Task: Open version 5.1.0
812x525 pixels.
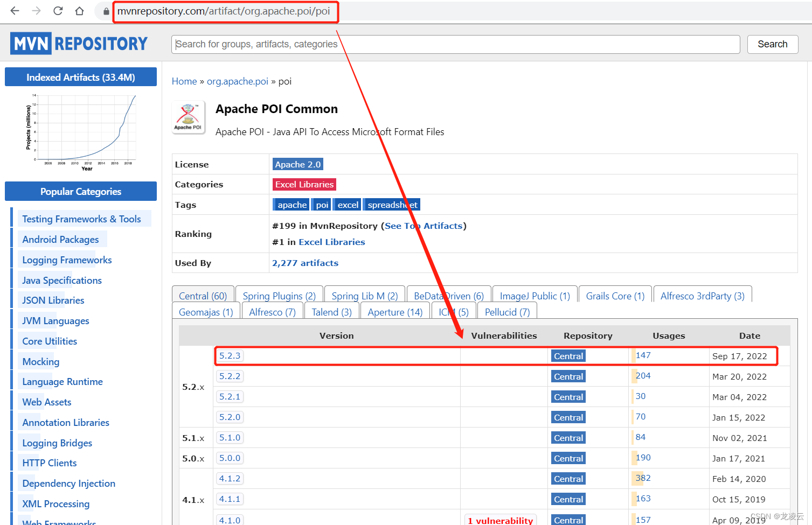Action: [230, 438]
